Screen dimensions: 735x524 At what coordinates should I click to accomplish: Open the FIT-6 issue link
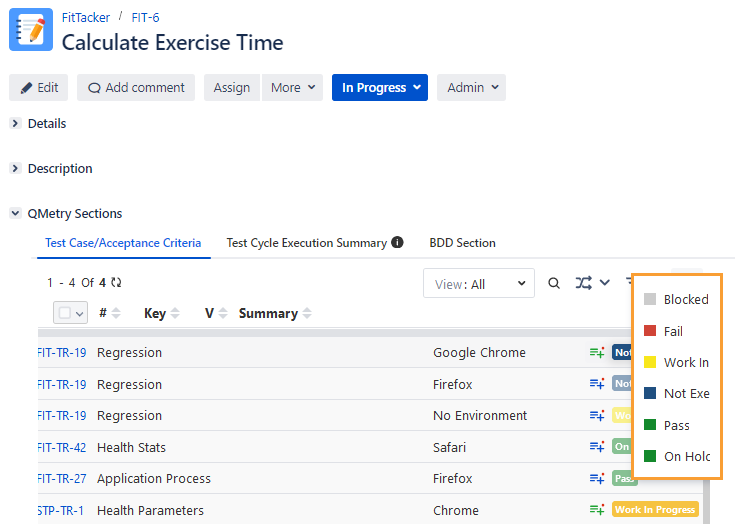pos(145,17)
